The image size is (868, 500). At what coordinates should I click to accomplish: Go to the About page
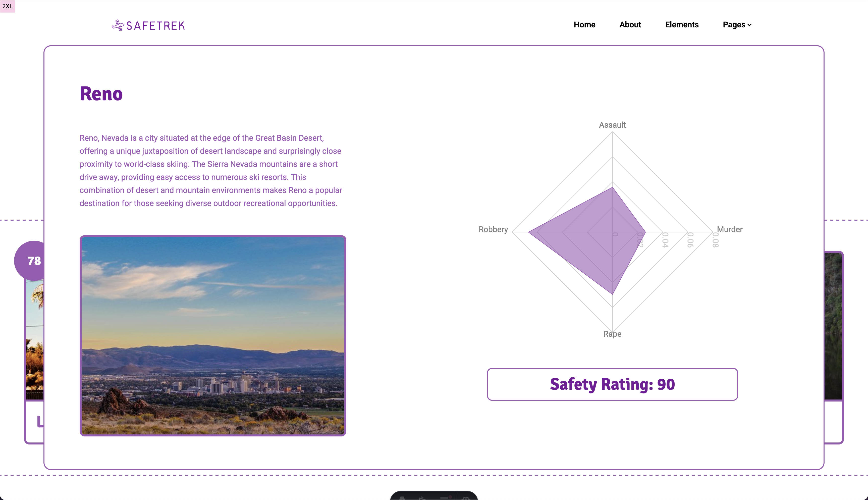630,25
